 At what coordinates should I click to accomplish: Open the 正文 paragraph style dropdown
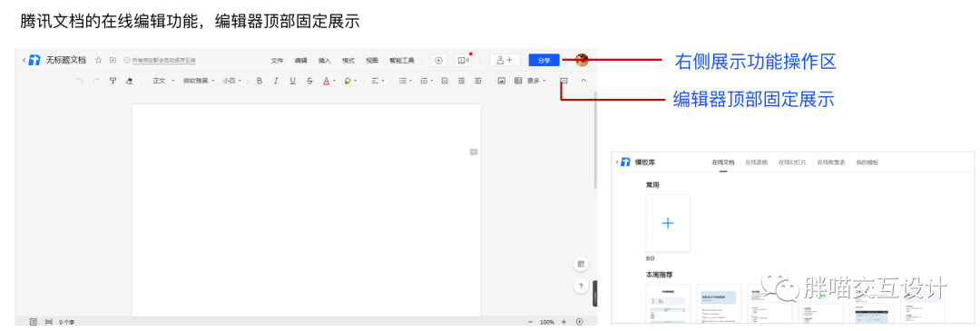point(163,81)
